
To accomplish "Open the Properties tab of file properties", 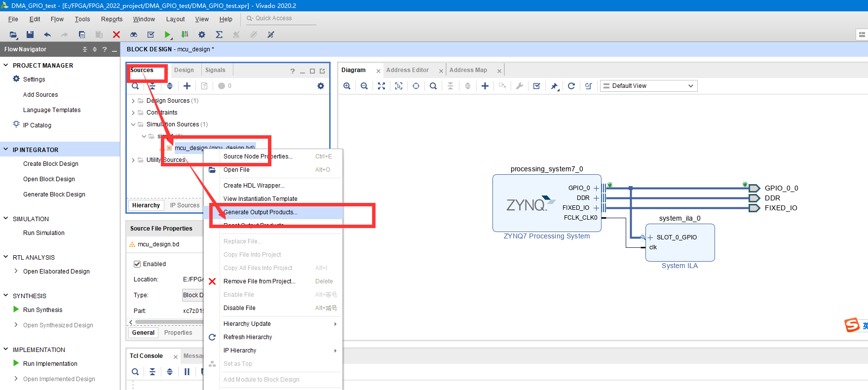I will click(178, 333).
